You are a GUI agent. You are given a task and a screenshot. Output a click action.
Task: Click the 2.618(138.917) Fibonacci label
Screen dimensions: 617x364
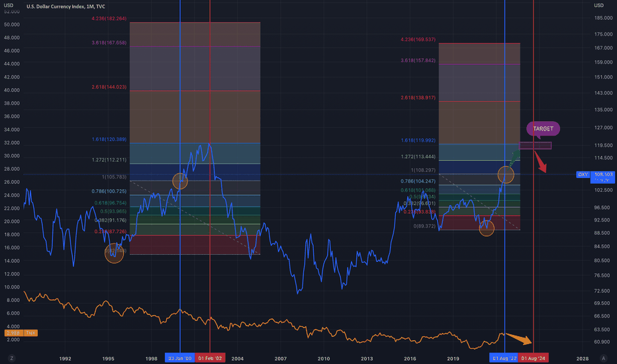418,97
